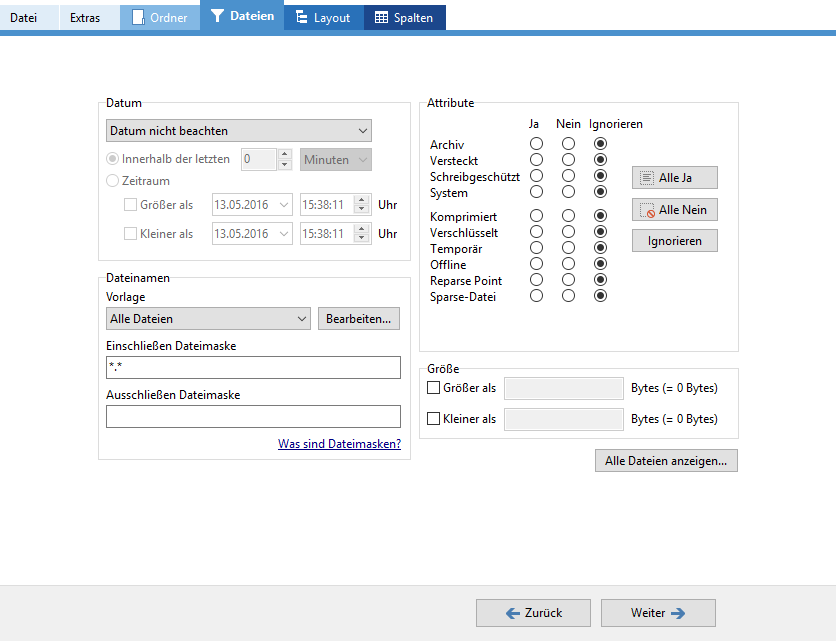
Task: Open the Datei menu
Action: click(23, 17)
